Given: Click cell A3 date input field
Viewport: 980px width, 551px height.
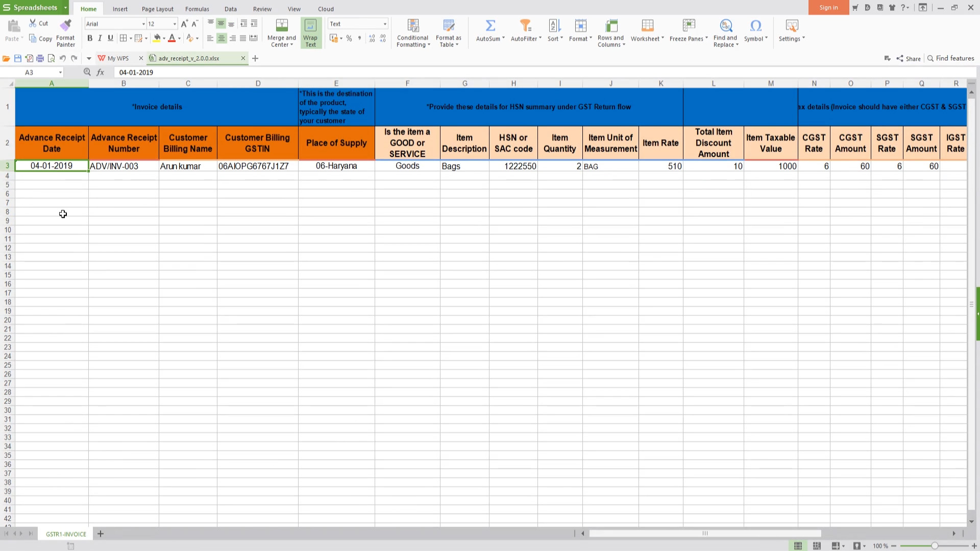Looking at the screenshot, I should [x=51, y=165].
